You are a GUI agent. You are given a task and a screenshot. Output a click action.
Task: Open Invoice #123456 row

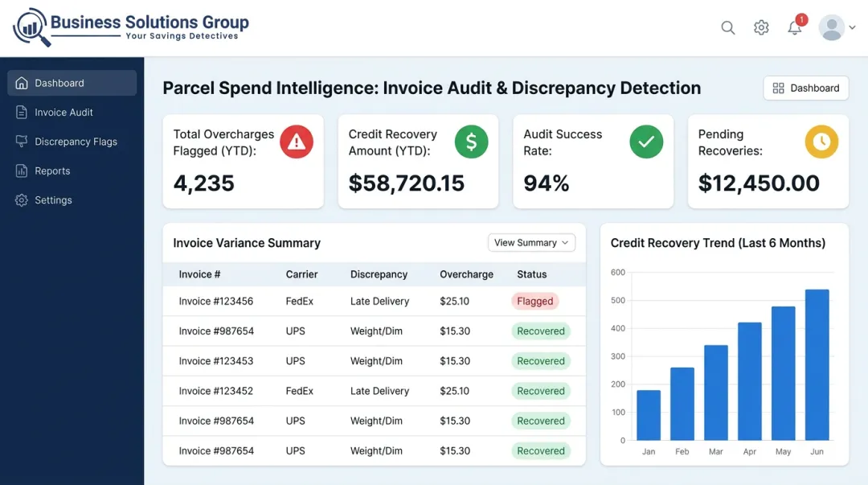(x=375, y=302)
